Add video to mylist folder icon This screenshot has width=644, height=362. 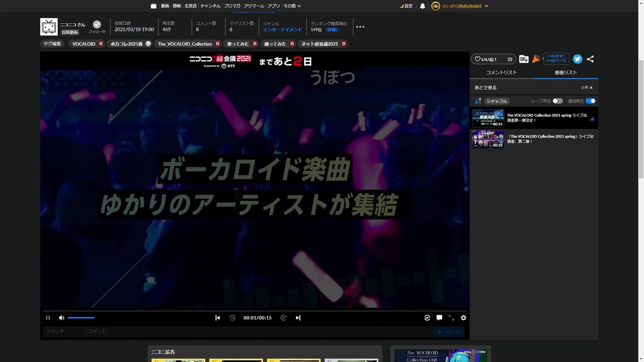[x=524, y=59]
